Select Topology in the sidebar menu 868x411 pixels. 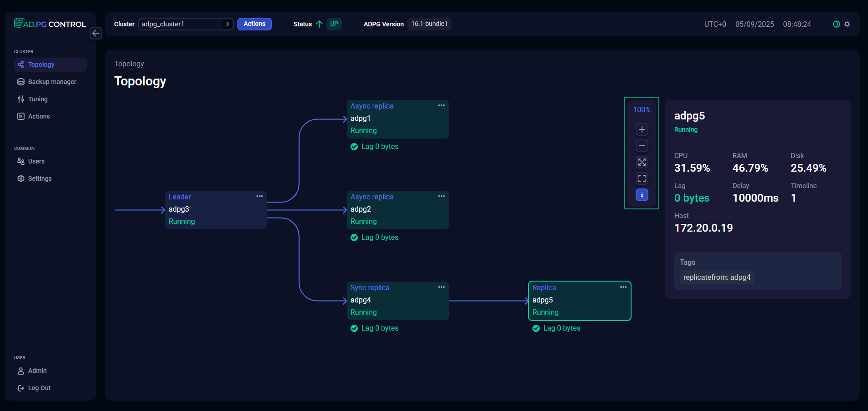[41, 64]
